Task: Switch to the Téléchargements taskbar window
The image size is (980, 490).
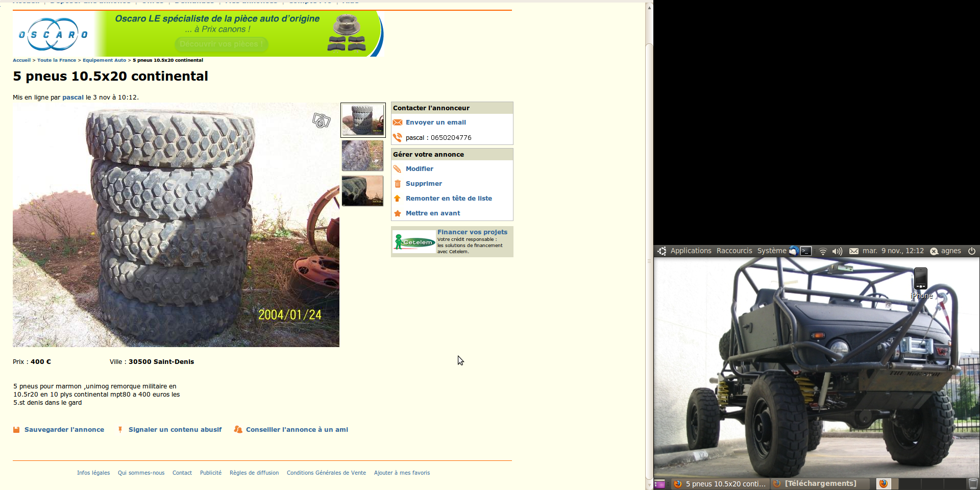Action: pyautogui.click(x=820, y=483)
